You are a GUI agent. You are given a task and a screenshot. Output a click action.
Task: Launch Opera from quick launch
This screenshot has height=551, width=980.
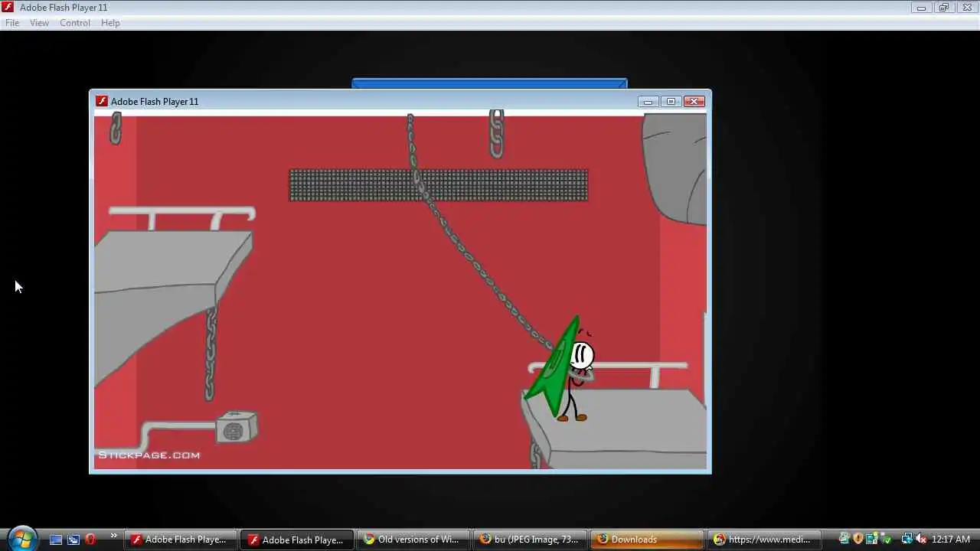(x=90, y=540)
